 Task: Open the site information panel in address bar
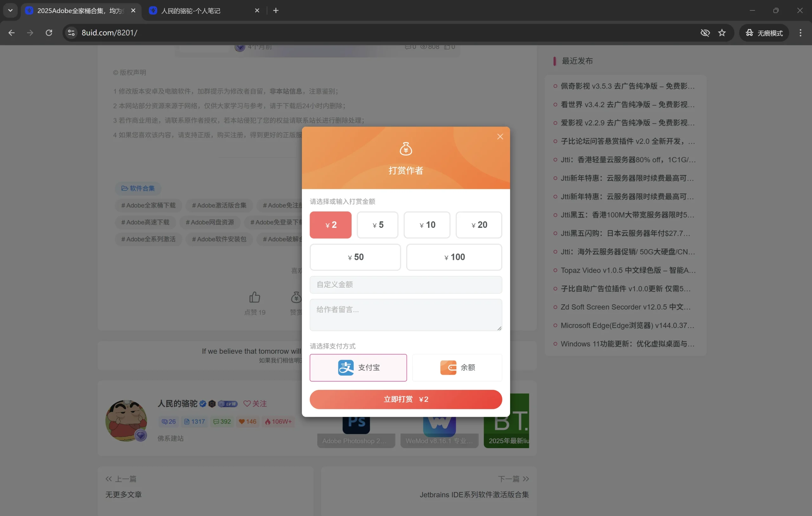(x=71, y=33)
